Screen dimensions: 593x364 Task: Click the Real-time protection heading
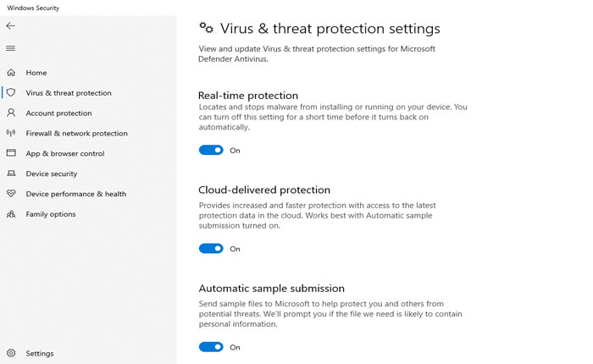point(248,96)
